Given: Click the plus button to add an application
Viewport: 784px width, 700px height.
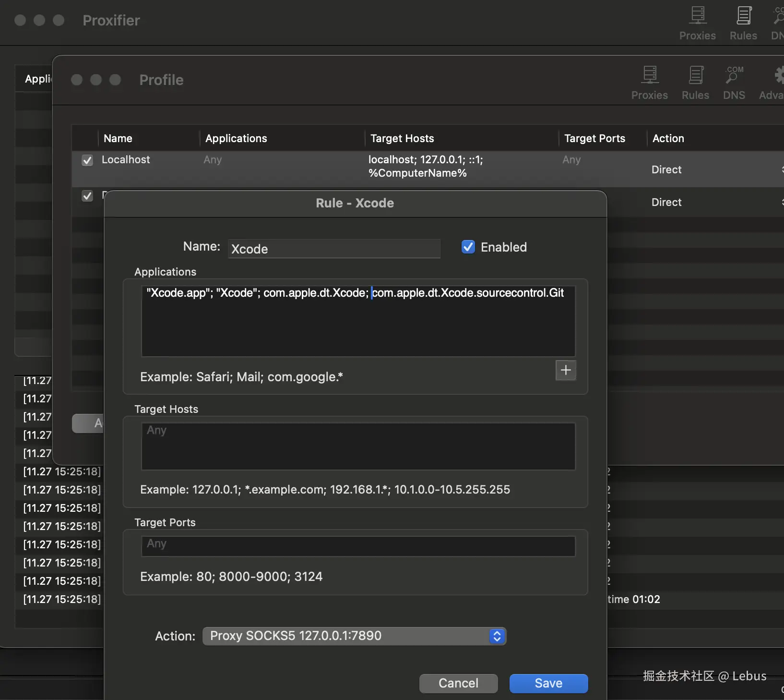Looking at the screenshot, I should [566, 370].
